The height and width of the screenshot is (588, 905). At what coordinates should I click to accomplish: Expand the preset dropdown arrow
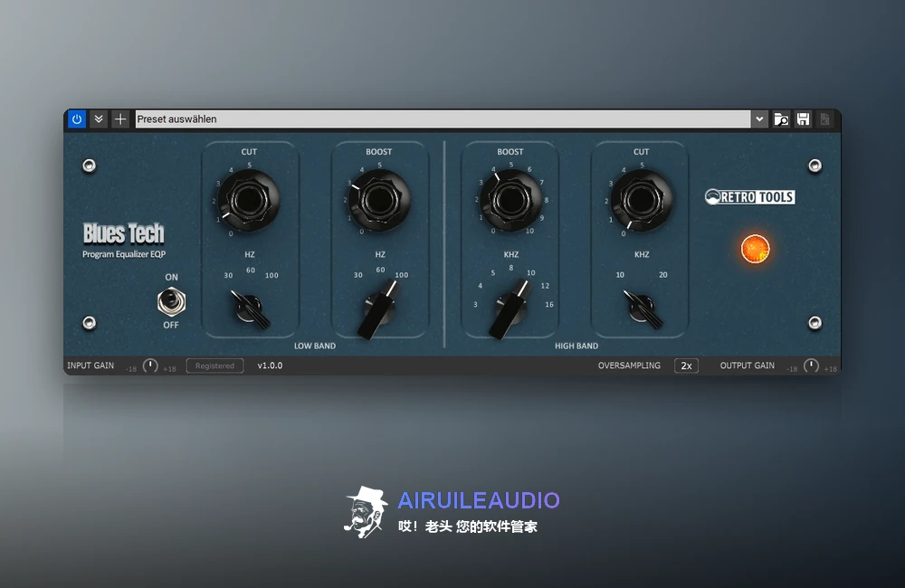pyautogui.click(x=759, y=119)
